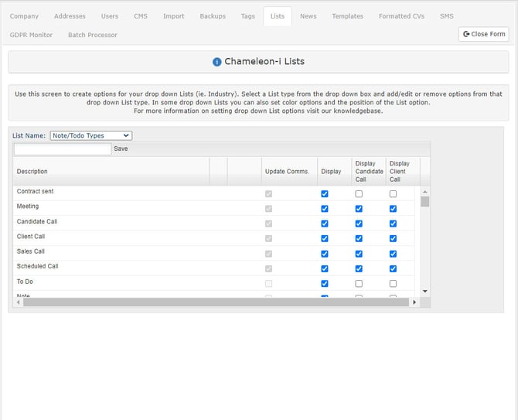This screenshot has width=518, height=420.
Task: Select the Lists tab
Action: point(278,16)
